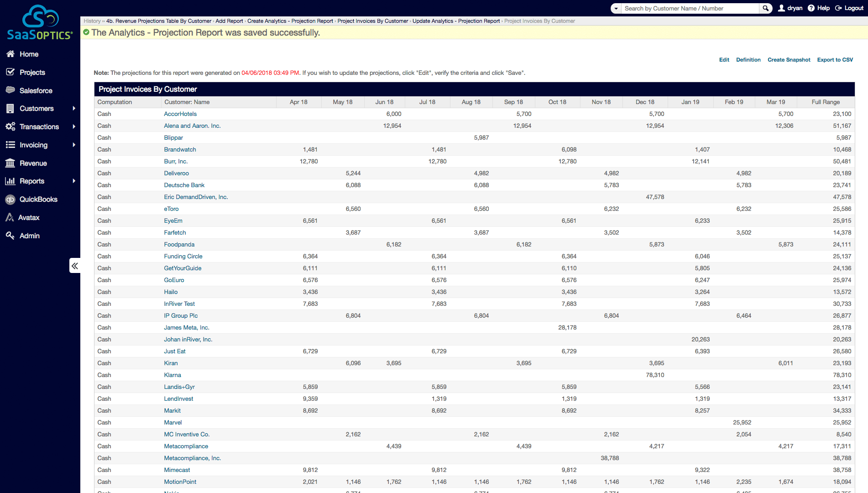
Task: Open the eToro customer link
Action: (171, 209)
